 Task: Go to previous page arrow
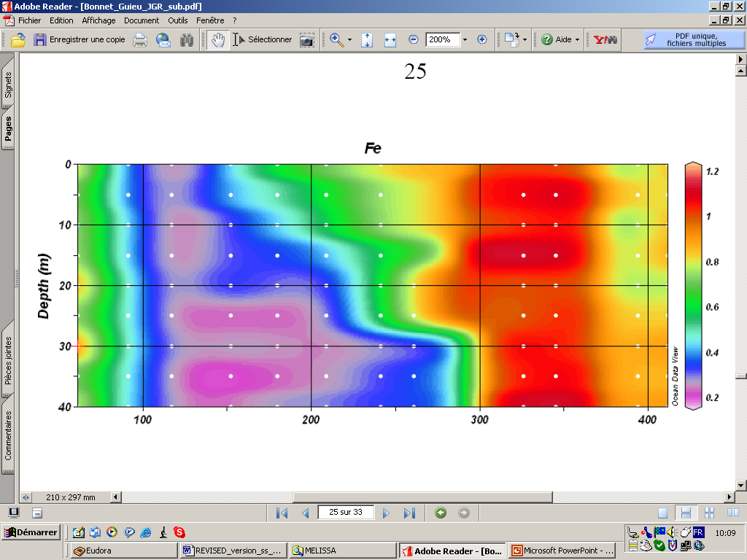(x=306, y=513)
